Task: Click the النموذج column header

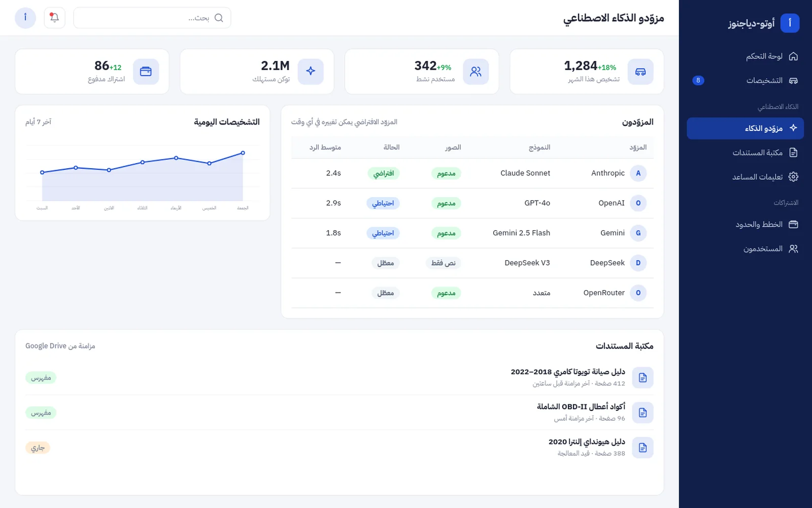Action: 539,147
